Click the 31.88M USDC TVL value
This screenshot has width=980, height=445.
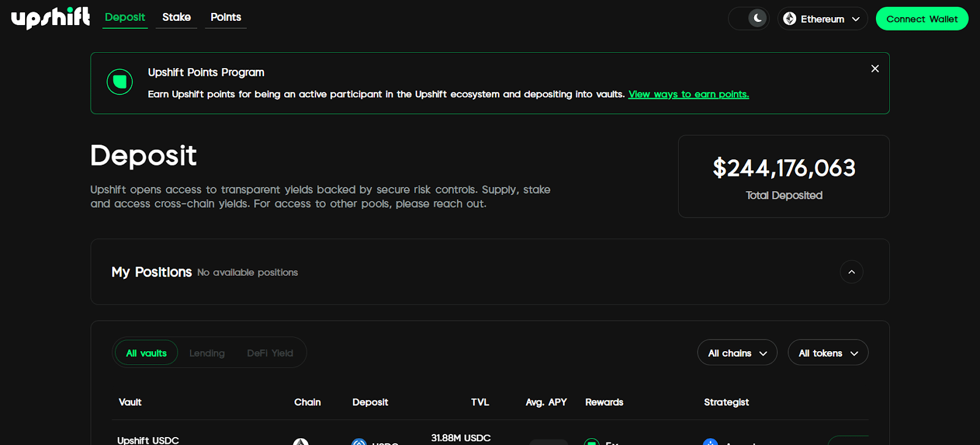[x=461, y=438]
